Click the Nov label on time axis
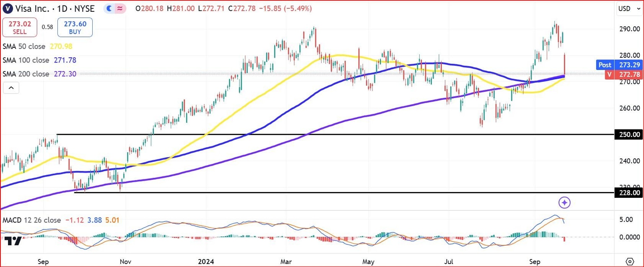 (125, 262)
